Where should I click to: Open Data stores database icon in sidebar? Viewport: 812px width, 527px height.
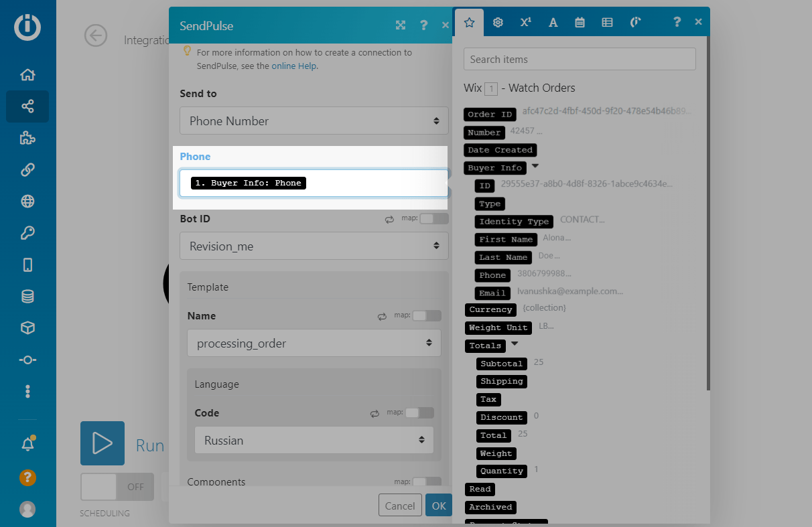27,296
